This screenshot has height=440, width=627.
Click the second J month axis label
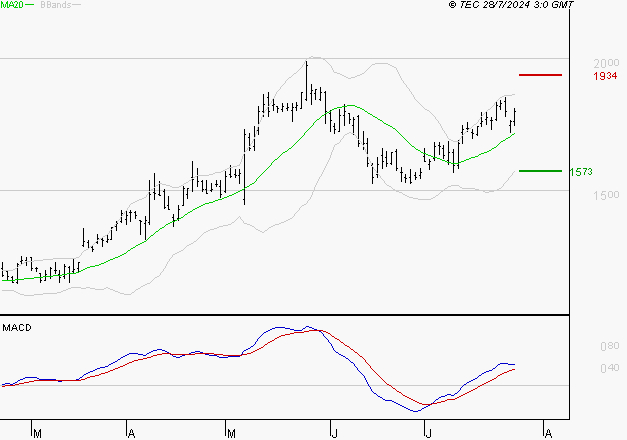coord(428,434)
